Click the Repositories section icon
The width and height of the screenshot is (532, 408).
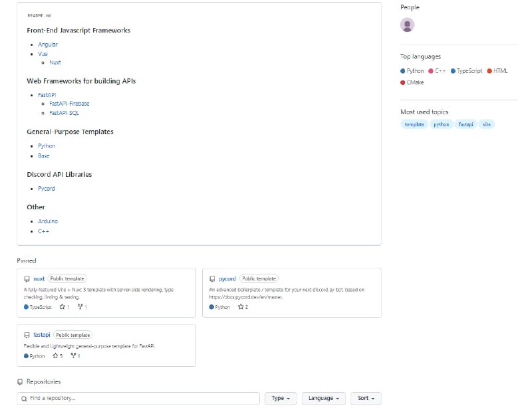(x=20, y=381)
